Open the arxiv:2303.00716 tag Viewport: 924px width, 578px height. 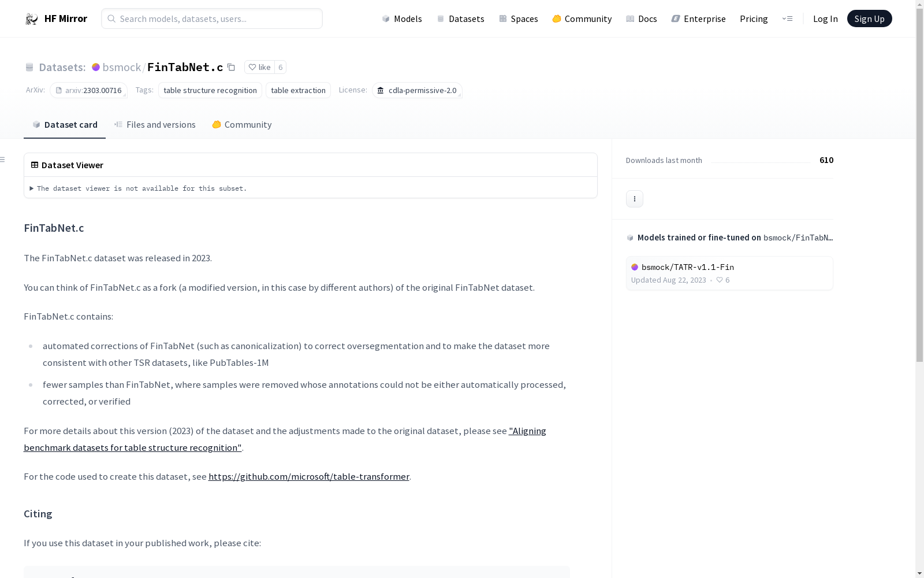(x=88, y=90)
